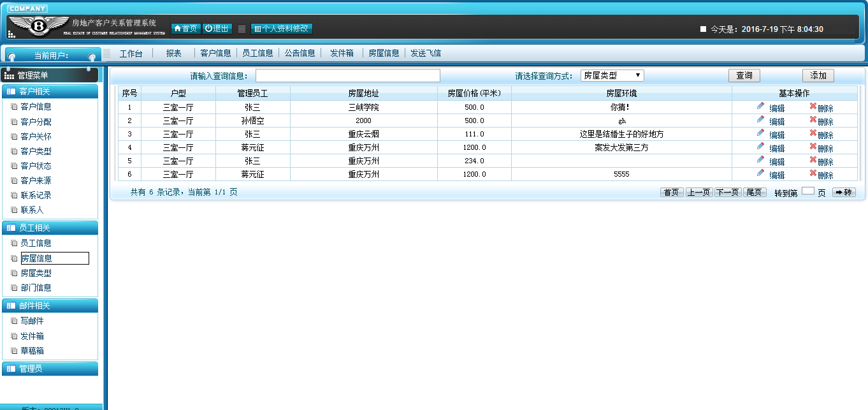Click the red delete X icon in row 2
Screen dimensions: 868x410
click(813, 119)
